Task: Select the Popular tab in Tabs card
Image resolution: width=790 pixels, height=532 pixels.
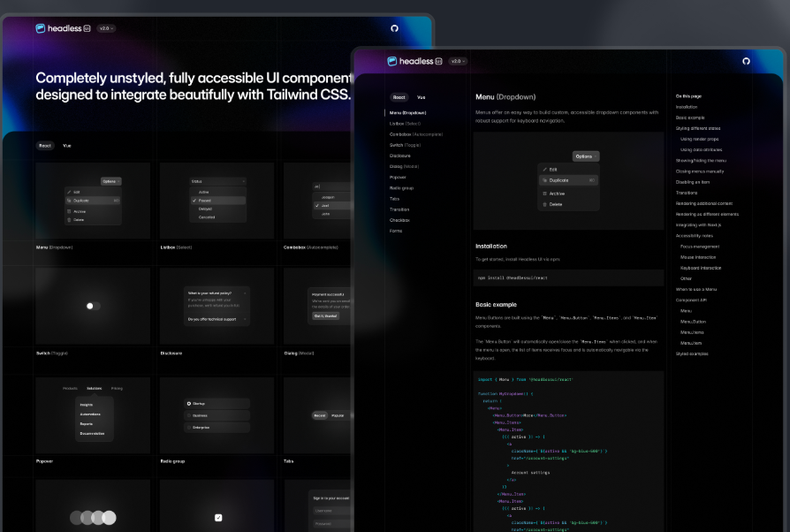Action: [338, 415]
